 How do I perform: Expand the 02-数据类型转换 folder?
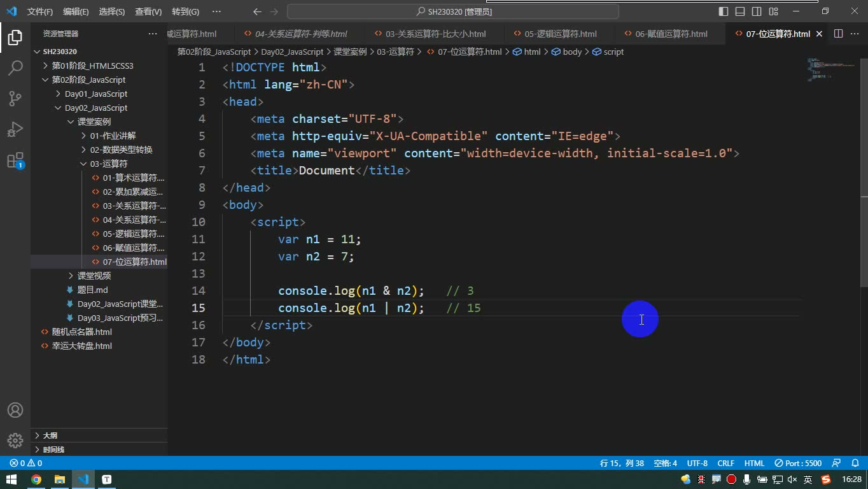99,150
